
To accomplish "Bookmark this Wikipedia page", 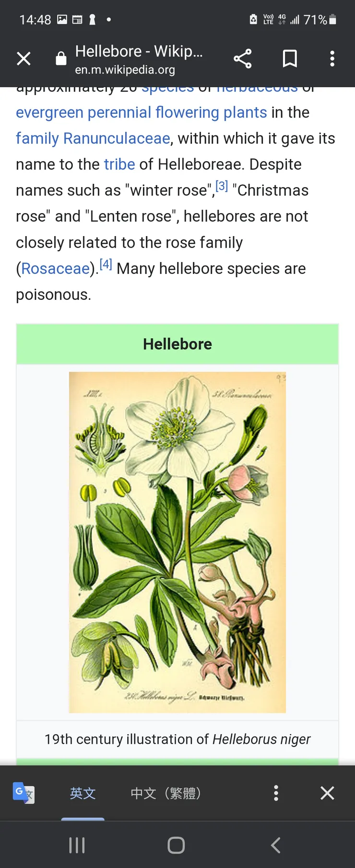I will (290, 59).
